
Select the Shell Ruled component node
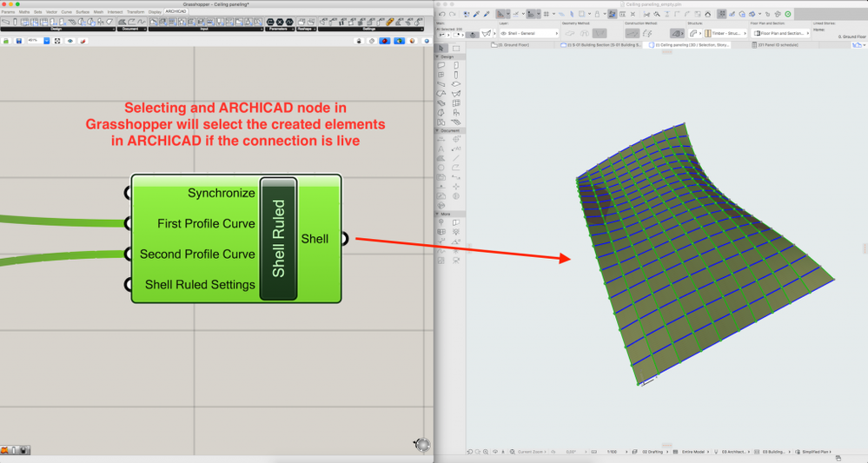[278, 238]
